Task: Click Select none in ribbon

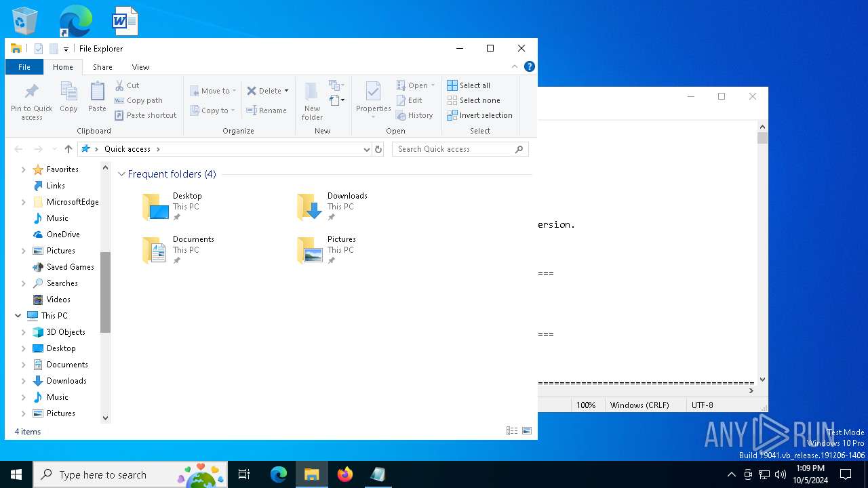Action: (473, 100)
